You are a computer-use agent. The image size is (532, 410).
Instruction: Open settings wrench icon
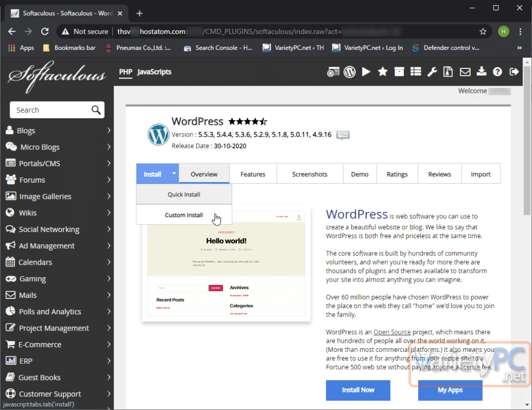coord(432,72)
